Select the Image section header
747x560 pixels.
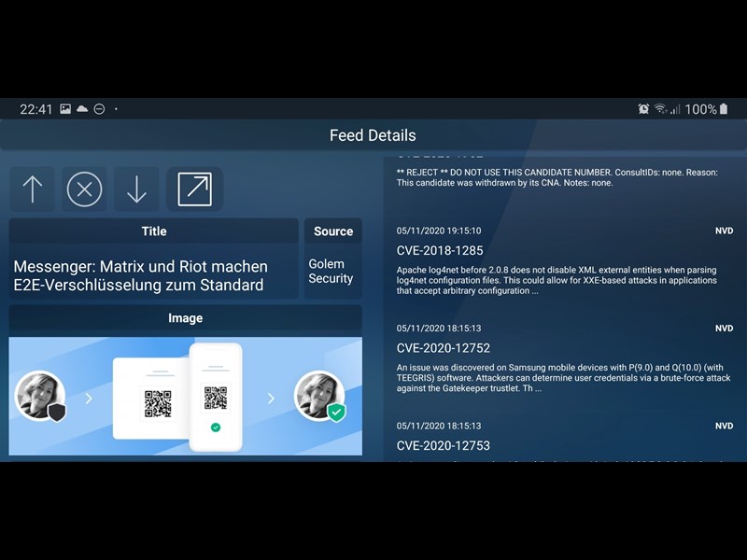point(185,318)
